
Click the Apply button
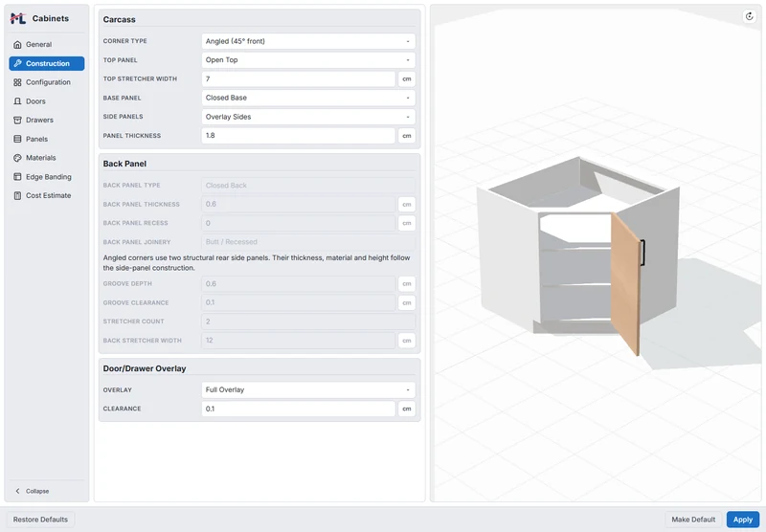(743, 520)
